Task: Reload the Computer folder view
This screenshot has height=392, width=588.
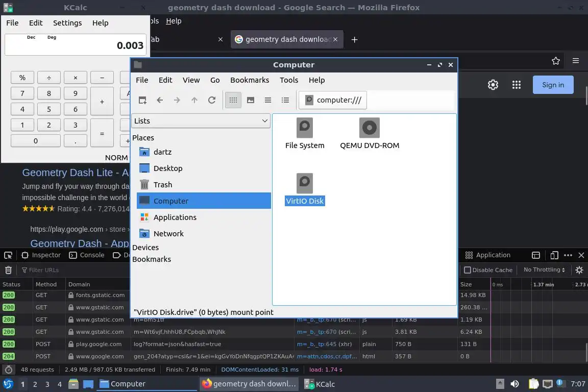Action: [212, 100]
